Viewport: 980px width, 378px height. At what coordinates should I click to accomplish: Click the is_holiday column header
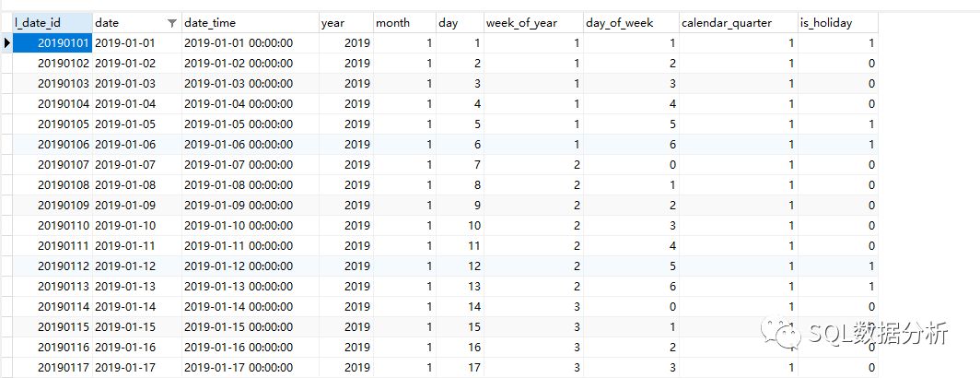click(x=837, y=22)
